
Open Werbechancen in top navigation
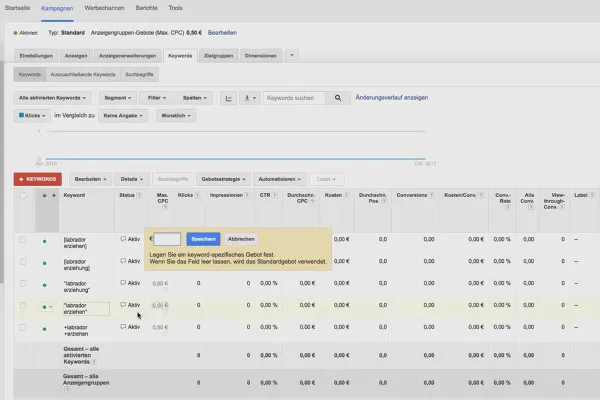click(x=104, y=8)
